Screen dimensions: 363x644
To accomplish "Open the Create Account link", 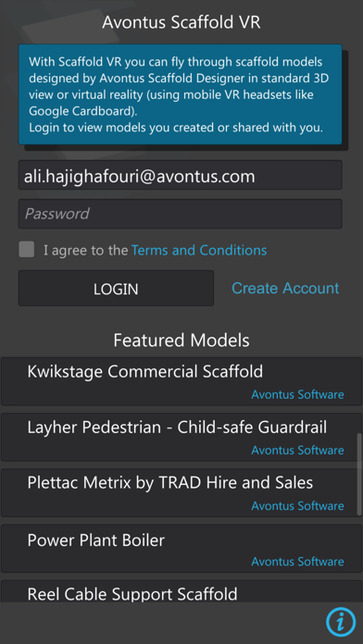I will (x=285, y=288).
